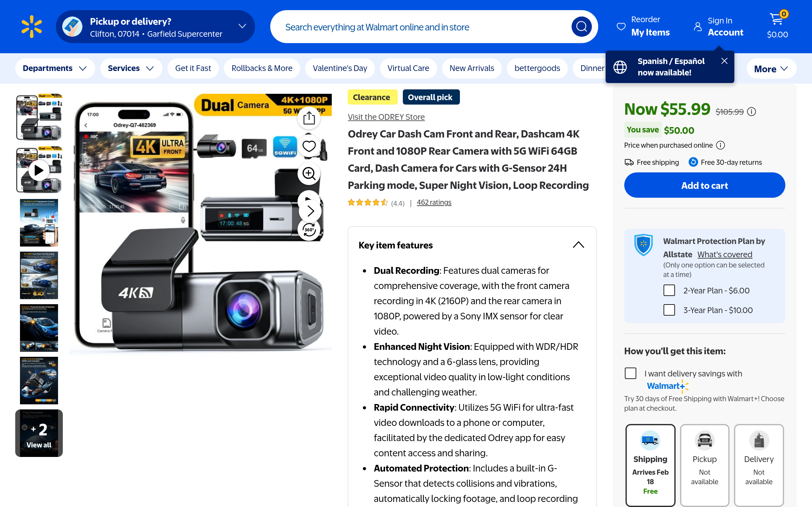Click the search magnifier button

point(581,27)
